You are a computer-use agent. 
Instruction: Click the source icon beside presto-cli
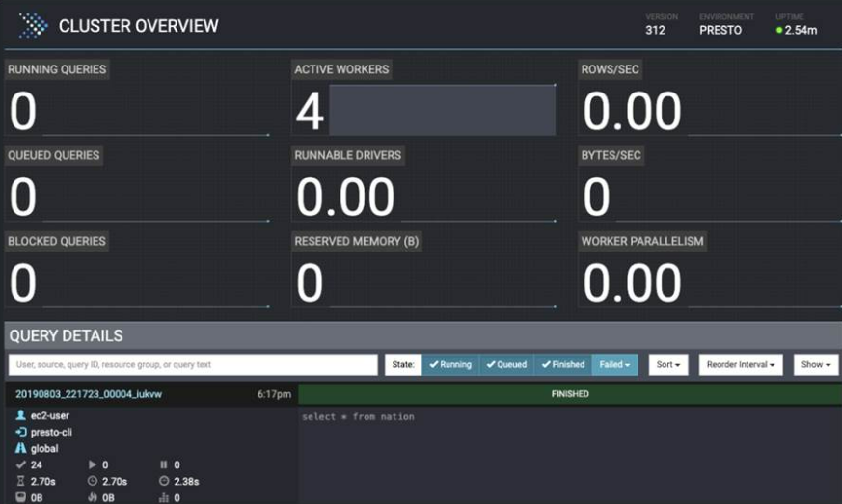(x=21, y=432)
